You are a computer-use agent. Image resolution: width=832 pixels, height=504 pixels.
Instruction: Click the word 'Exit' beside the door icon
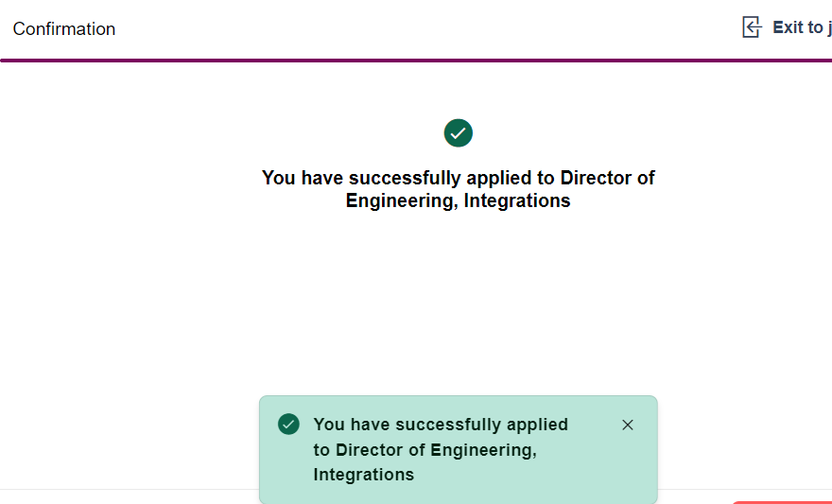tap(787, 27)
